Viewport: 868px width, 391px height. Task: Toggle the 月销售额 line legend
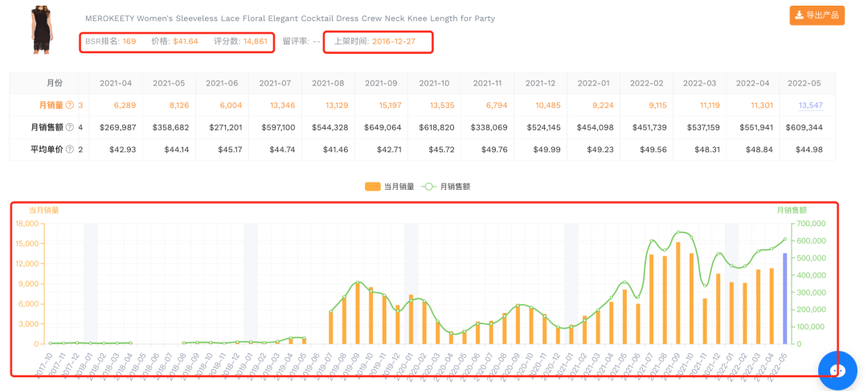tap(445, 186)
